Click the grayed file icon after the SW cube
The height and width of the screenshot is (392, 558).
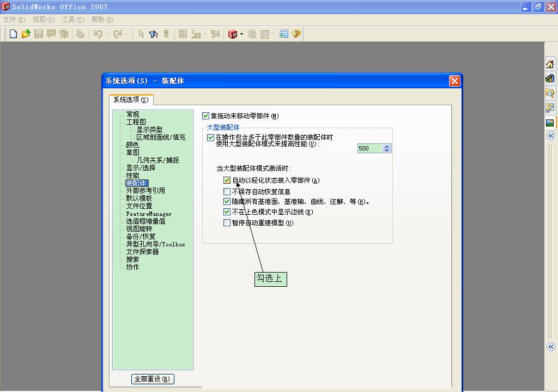[x=252, y=34]
